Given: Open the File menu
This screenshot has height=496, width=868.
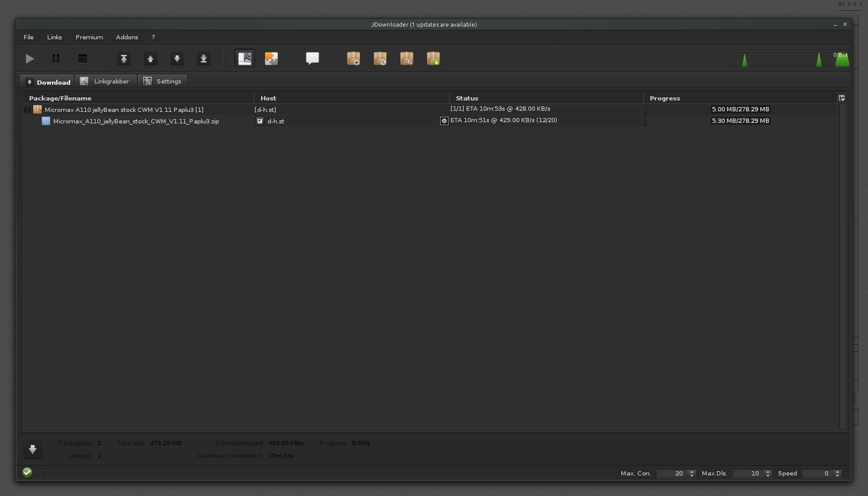Looking at the screenshot, I should click(x=28, y=37).
